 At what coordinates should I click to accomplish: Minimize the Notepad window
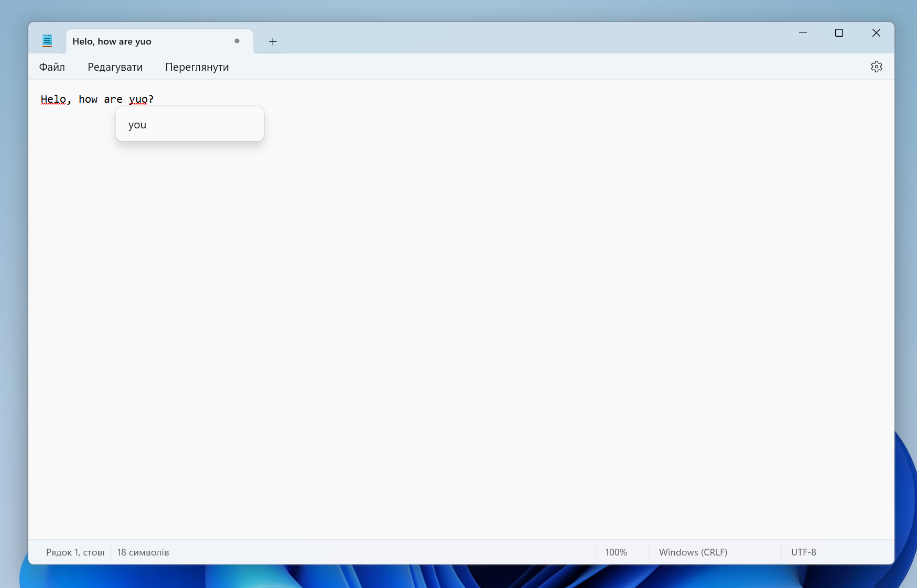point(803,33)
